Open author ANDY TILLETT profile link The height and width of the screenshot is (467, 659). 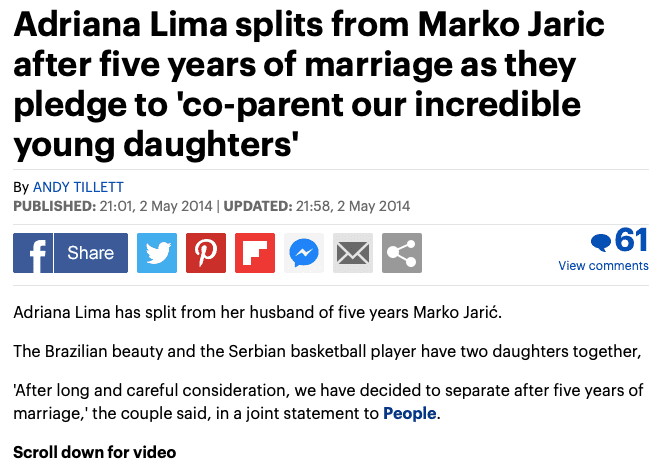[78, 187]
